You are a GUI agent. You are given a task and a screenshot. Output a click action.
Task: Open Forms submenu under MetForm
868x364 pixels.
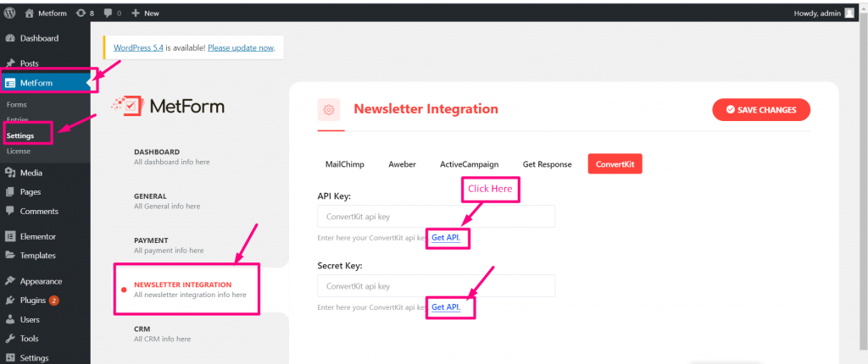(x=17, y=105)
